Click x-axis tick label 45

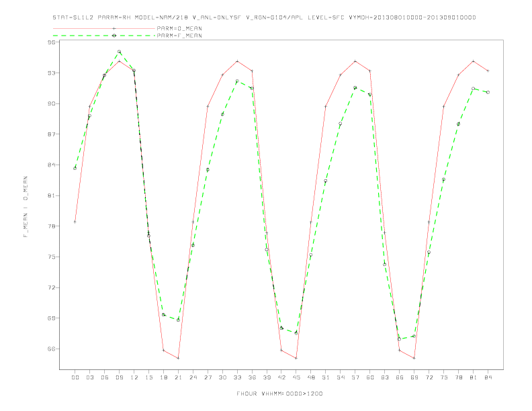[296, 377]
